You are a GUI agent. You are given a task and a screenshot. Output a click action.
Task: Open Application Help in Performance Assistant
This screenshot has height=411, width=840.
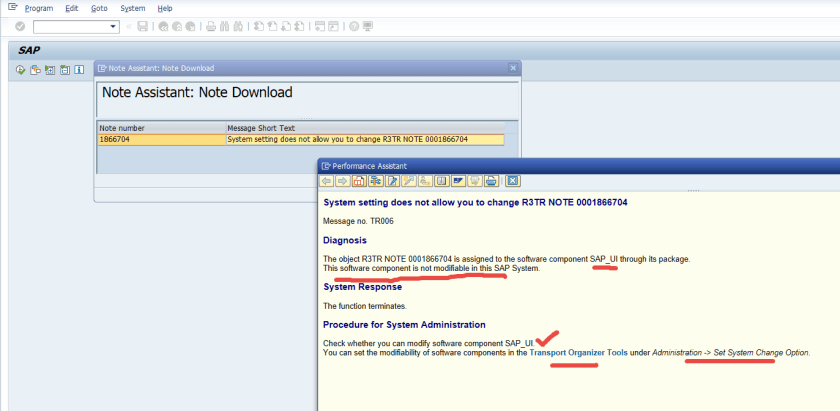tap(359, 181)
